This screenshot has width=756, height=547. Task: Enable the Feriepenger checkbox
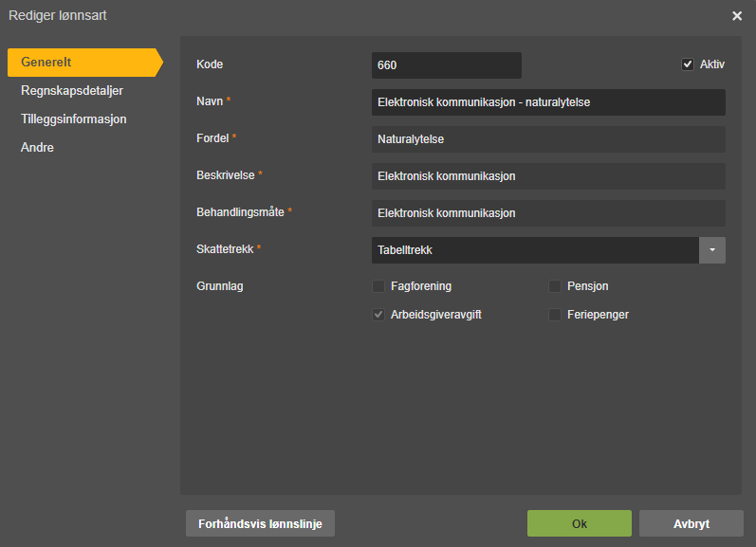(x=555, y=315)
